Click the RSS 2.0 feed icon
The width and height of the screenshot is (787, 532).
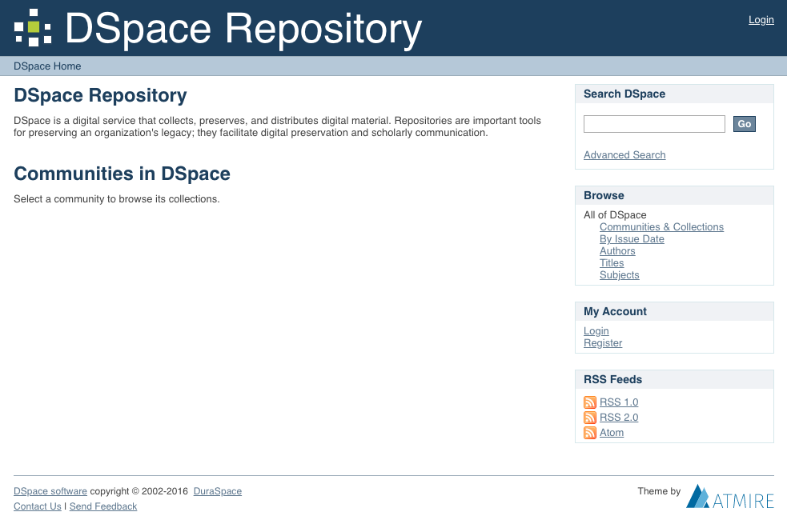pos(590,417)
